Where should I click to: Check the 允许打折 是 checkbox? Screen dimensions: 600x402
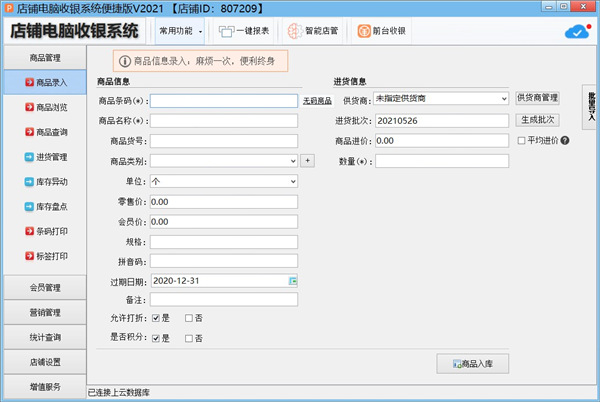[156, 318]
